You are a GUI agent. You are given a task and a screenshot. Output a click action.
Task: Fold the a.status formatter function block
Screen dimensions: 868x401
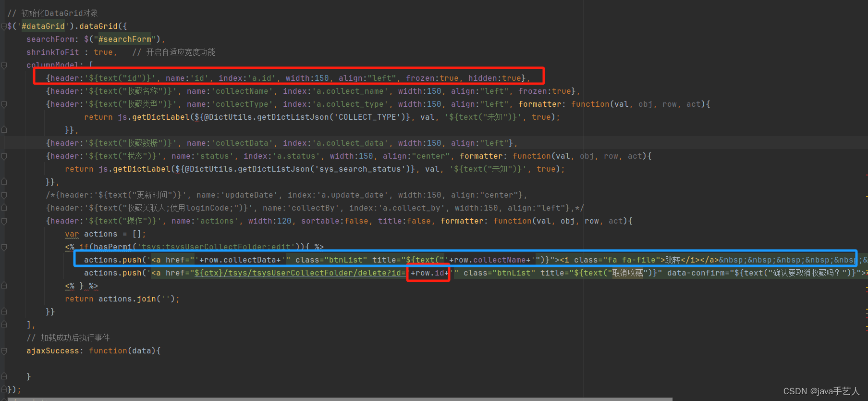[4, 156]
